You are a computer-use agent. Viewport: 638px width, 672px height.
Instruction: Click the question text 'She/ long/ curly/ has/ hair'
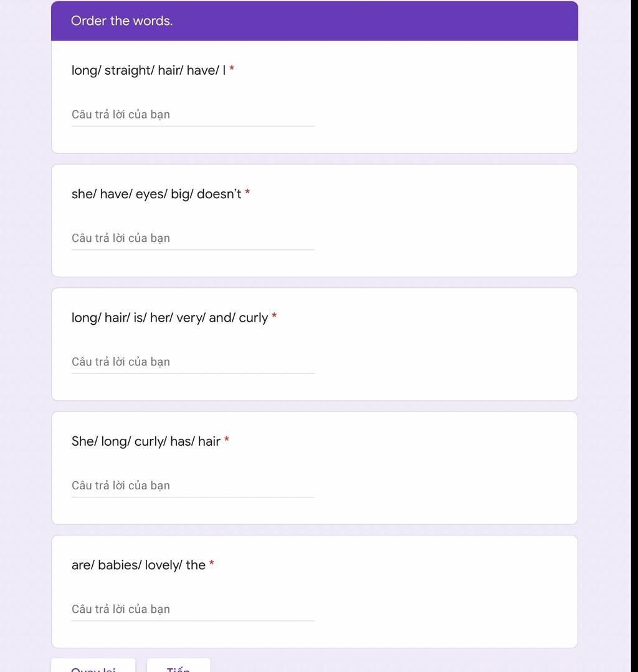(146, 441)
